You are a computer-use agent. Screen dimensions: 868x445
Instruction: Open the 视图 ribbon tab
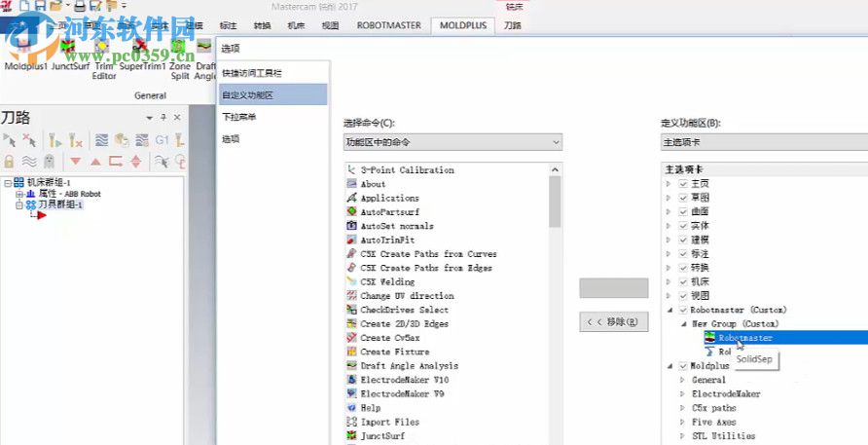[x=330, y=25]
